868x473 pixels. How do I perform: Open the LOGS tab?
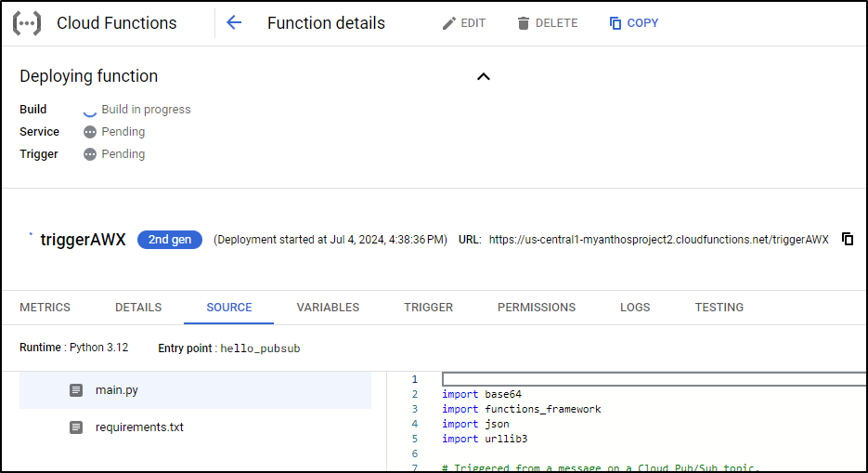tap(635, 308)
